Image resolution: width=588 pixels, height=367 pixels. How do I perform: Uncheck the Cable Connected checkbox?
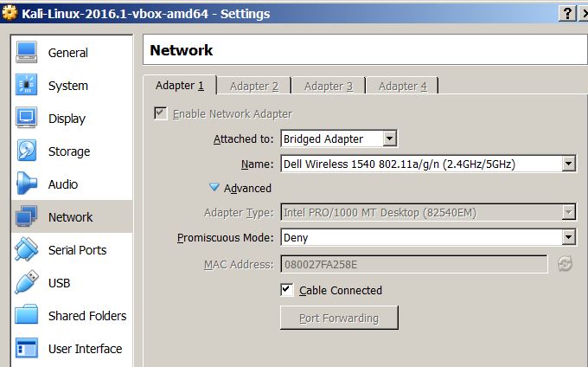tap(288, 290)
